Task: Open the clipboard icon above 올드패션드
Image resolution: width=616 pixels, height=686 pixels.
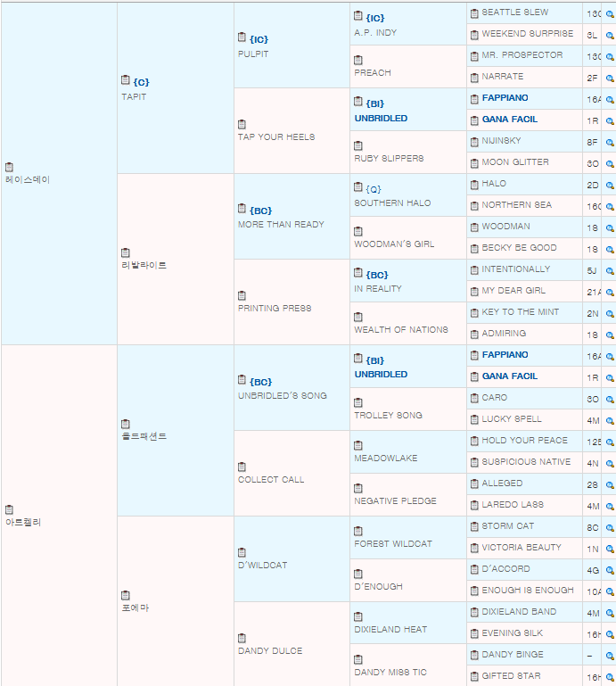Action: coord(126,424)
